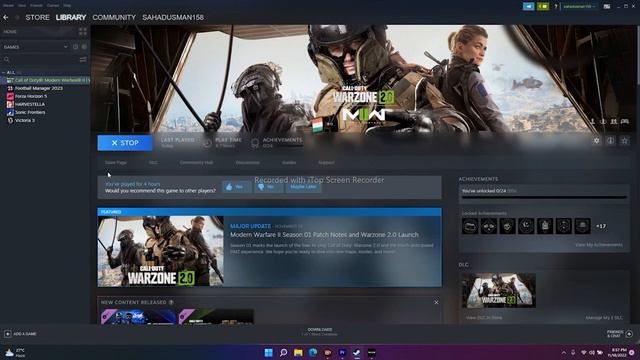Go back with the back arrow
The height and width of the screenshot is (360, 640).
coord(6,18)
